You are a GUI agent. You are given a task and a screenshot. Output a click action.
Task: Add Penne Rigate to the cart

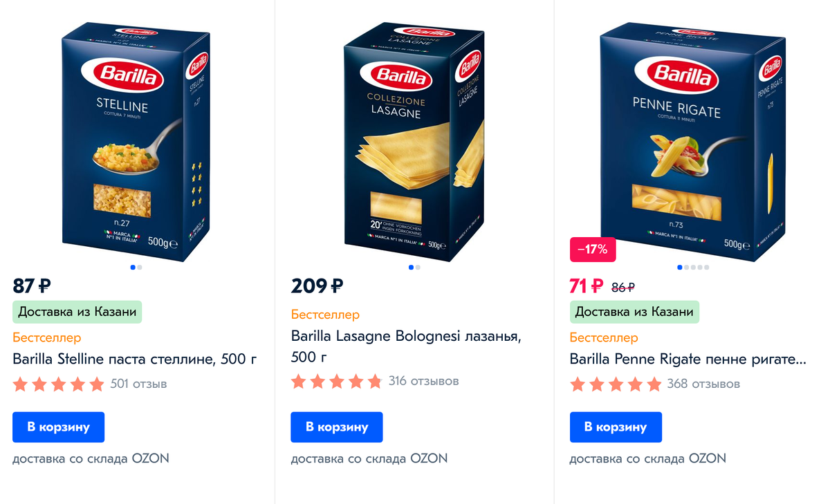click(616, 427)
